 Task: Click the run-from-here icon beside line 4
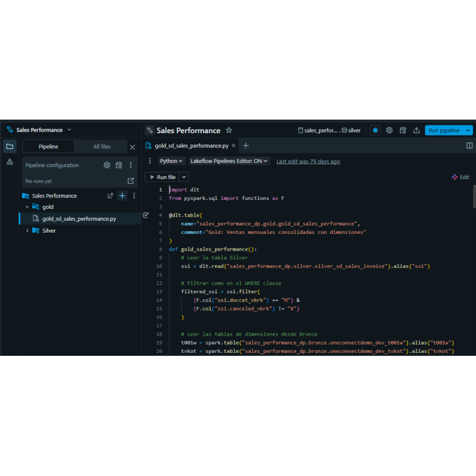click(146, 215)
